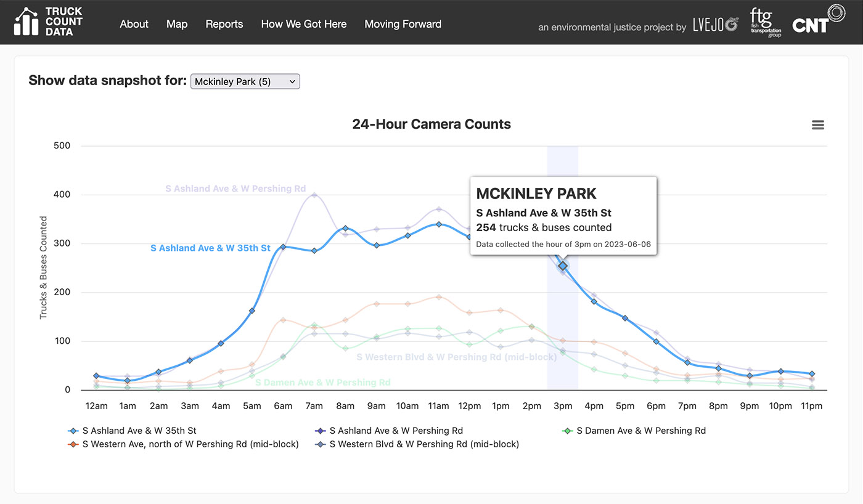Click the MCKINLEY PARK tooltip box
The height and width of the screenshot is (504, 863).
[x=563, y=216]
